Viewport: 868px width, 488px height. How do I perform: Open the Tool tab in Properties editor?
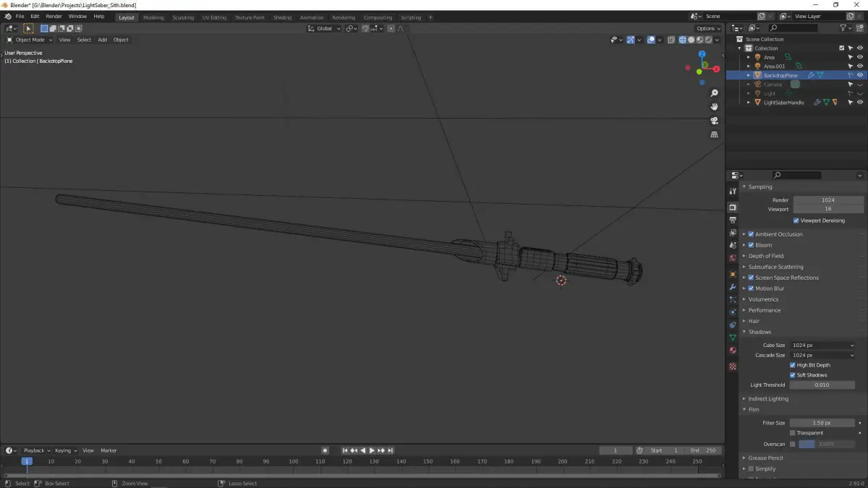(733, 191)
